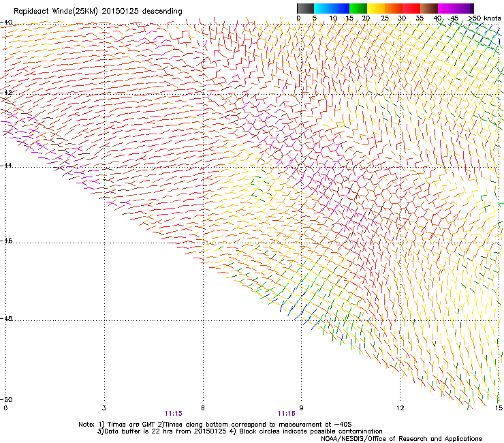Click the title text Rapidscat Winds(25KM)

56,12
